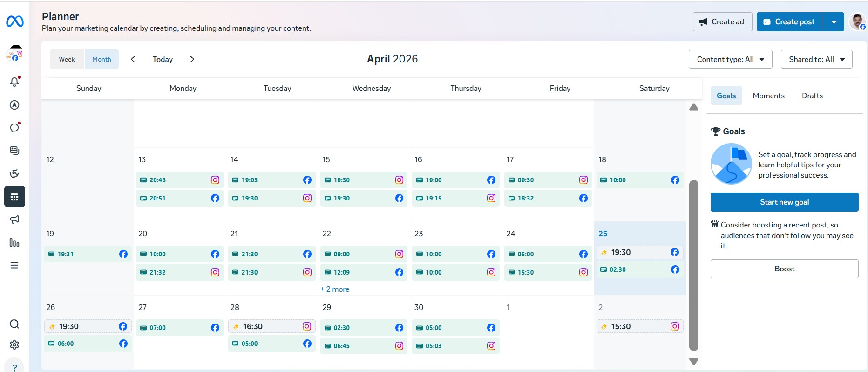Open the 20:51 post on the 13th

180,198
